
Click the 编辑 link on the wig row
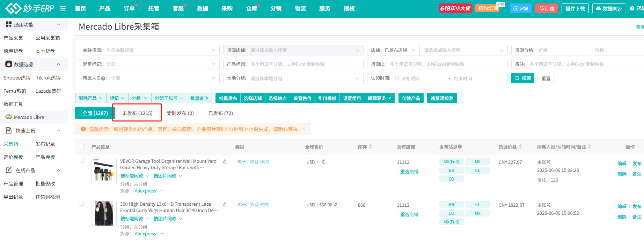point(622,206)
